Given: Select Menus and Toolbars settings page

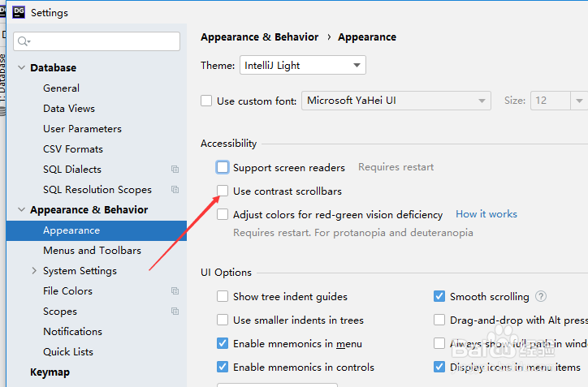Looking at the screenshot, I should [93, 250].
